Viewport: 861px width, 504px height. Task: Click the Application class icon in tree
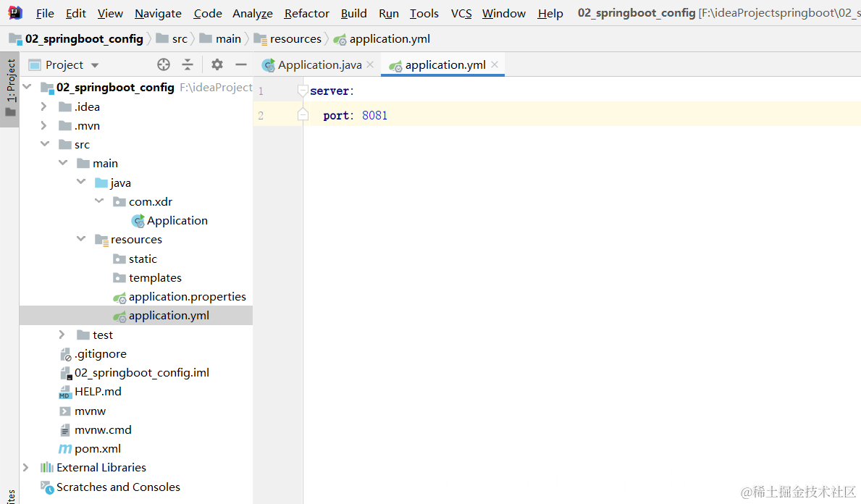(x=138, y=222)
